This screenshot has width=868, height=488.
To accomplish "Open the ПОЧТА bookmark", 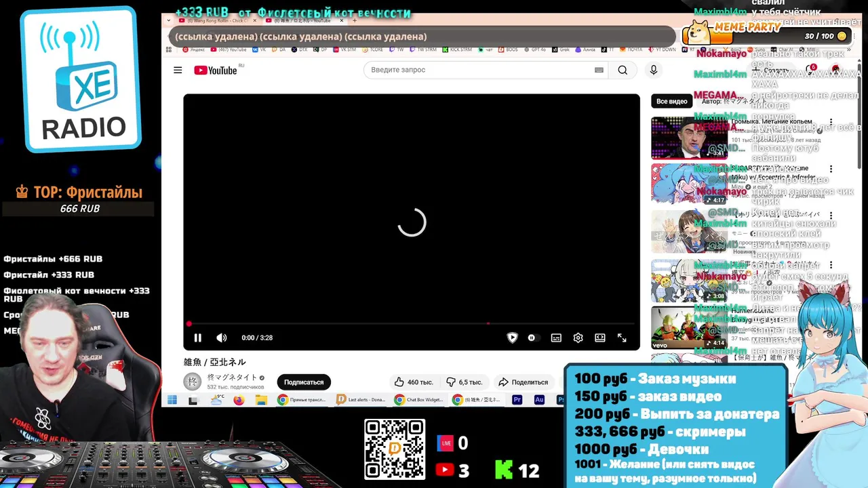I will 631,49.
